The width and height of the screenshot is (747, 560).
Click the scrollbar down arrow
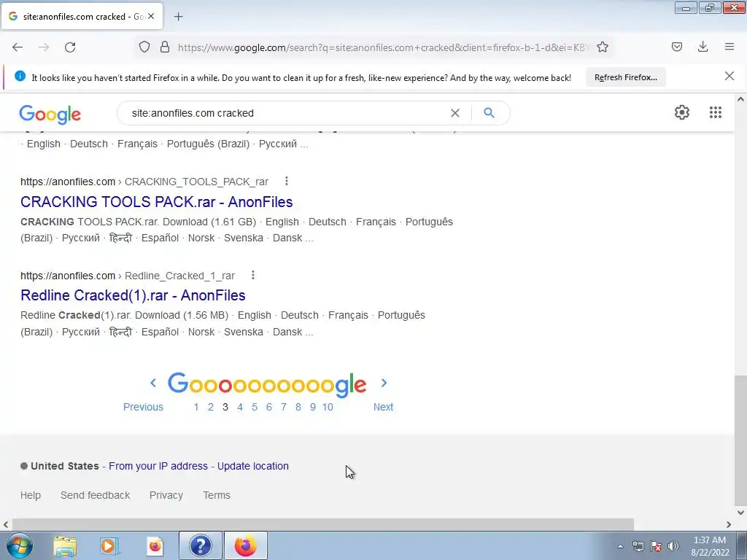741,513
